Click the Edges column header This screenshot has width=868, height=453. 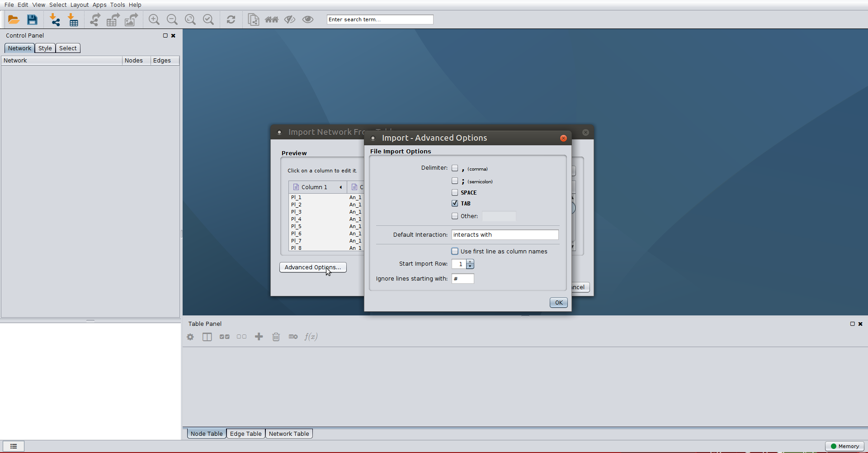pos(165,61)
